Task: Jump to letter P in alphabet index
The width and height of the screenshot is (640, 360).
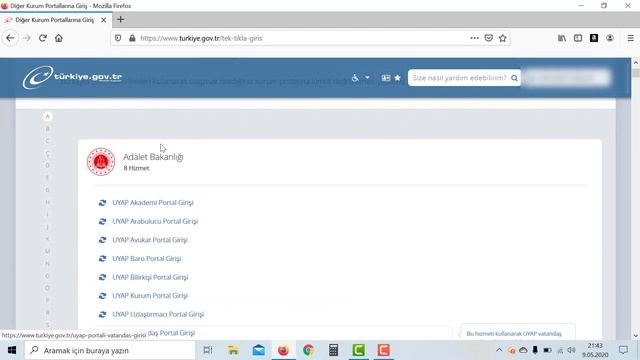Action: 47,300
